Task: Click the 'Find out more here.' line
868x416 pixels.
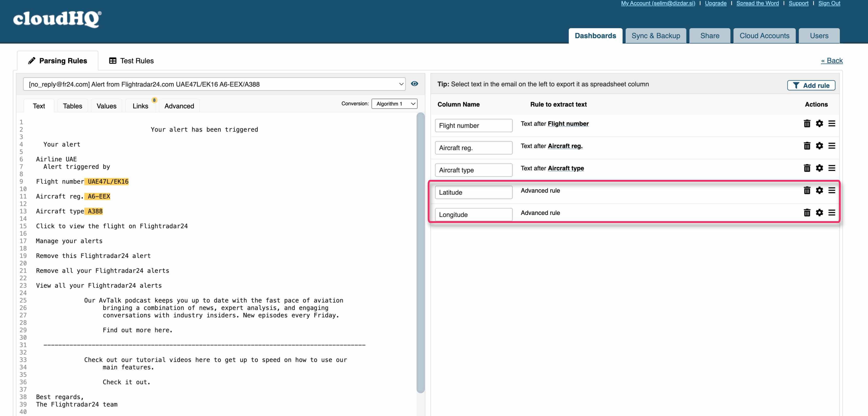Action: 138,330
